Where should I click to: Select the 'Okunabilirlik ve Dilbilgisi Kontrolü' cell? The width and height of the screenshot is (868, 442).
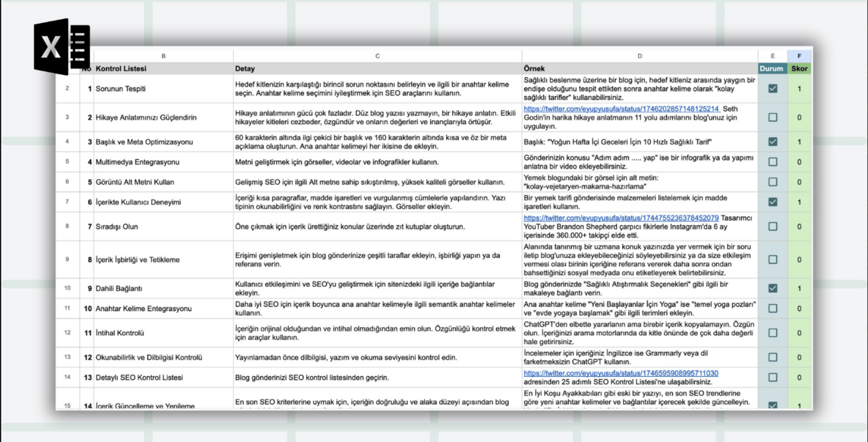(x=163, y=357)
